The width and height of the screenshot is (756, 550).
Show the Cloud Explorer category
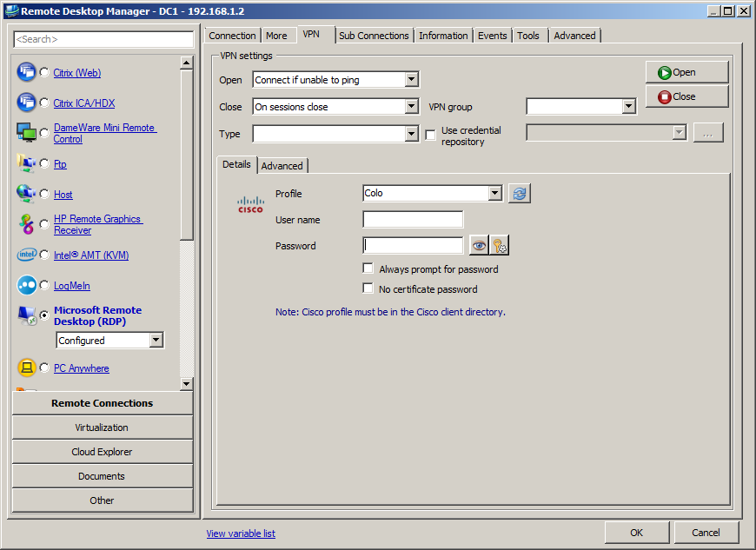102,452
